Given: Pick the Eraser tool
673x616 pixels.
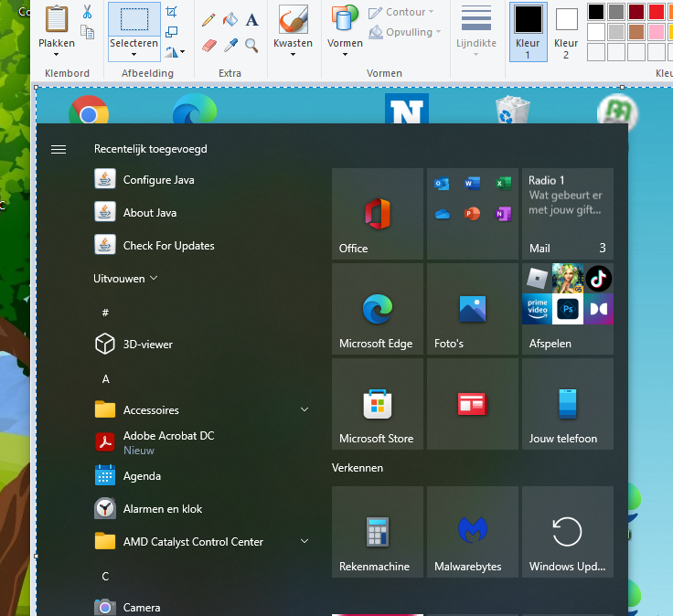Looking at the screenshot, I should click(208, 45).
